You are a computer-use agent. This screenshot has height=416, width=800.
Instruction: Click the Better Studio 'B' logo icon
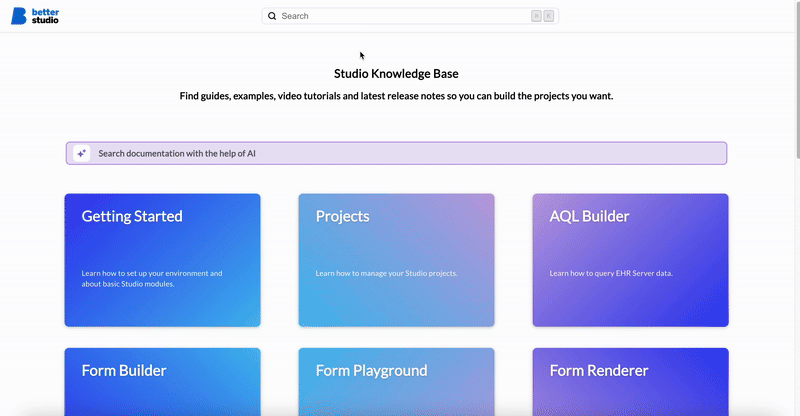(x=19, y=16)
